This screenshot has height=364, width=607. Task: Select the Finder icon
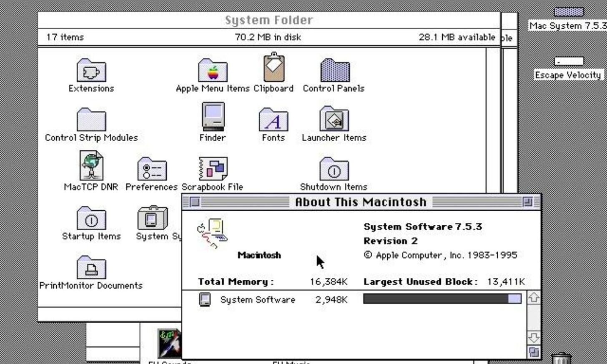[x=213, y=117]
